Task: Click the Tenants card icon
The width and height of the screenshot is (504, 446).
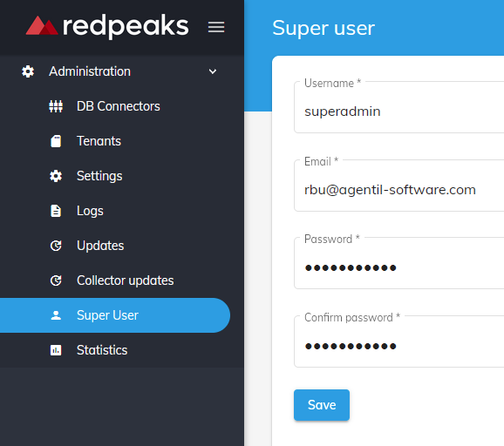Action: [x=56, y=141]
